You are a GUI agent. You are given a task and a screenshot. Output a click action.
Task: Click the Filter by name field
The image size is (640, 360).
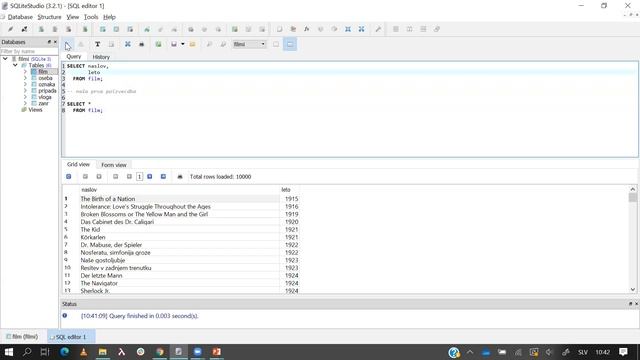pos(29,51)
